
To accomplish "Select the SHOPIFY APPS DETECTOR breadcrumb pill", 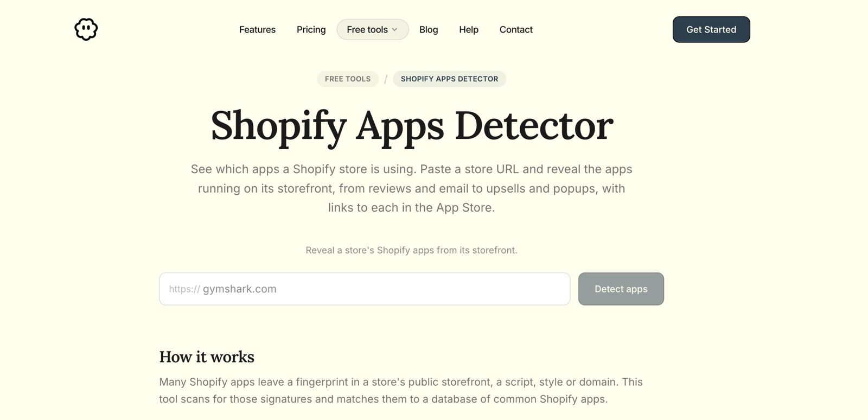I will tap(449, 79).
